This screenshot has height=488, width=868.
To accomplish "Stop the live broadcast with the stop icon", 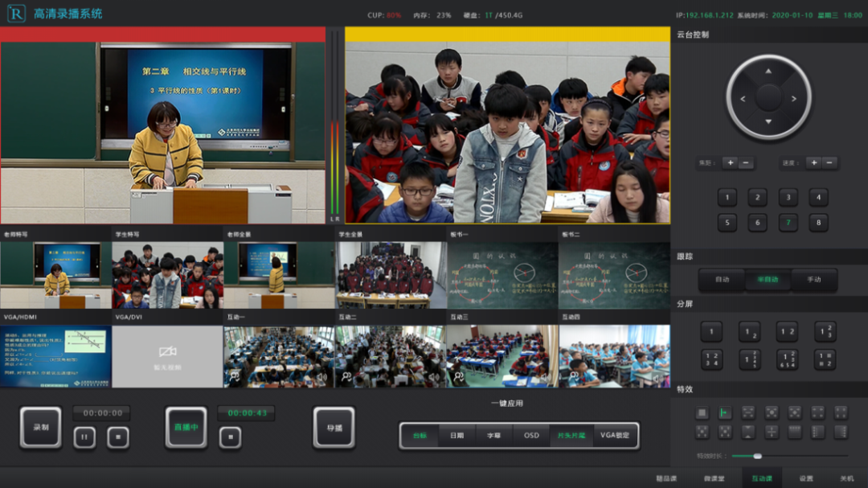I will click(x=230, y=437).
